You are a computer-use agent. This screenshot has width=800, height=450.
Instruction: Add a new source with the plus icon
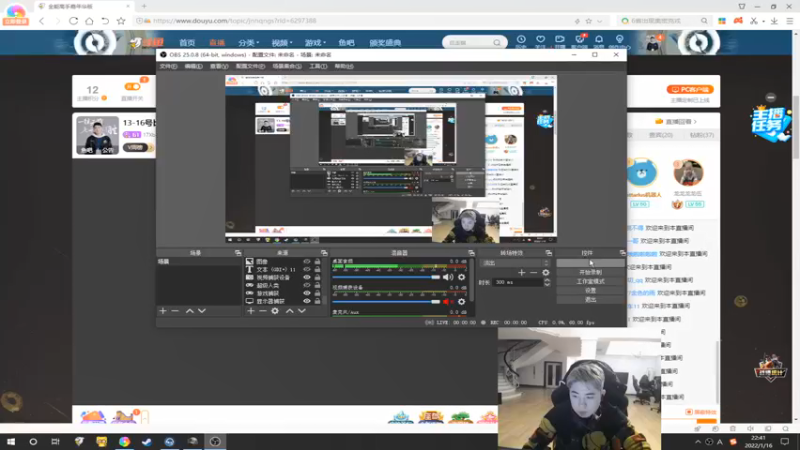click(x=251, y=311)
